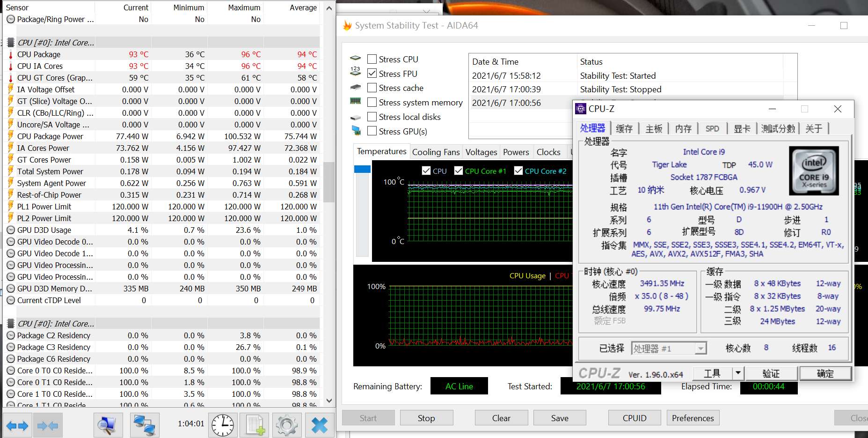Click the CPUID button

point(635,418)
